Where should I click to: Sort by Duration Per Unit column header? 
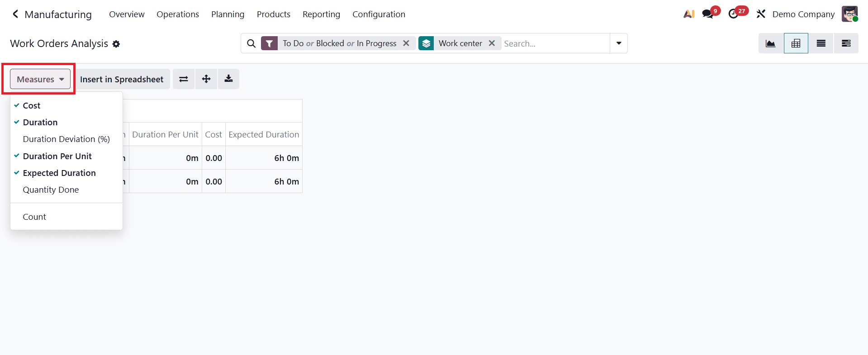click(165, 134)
